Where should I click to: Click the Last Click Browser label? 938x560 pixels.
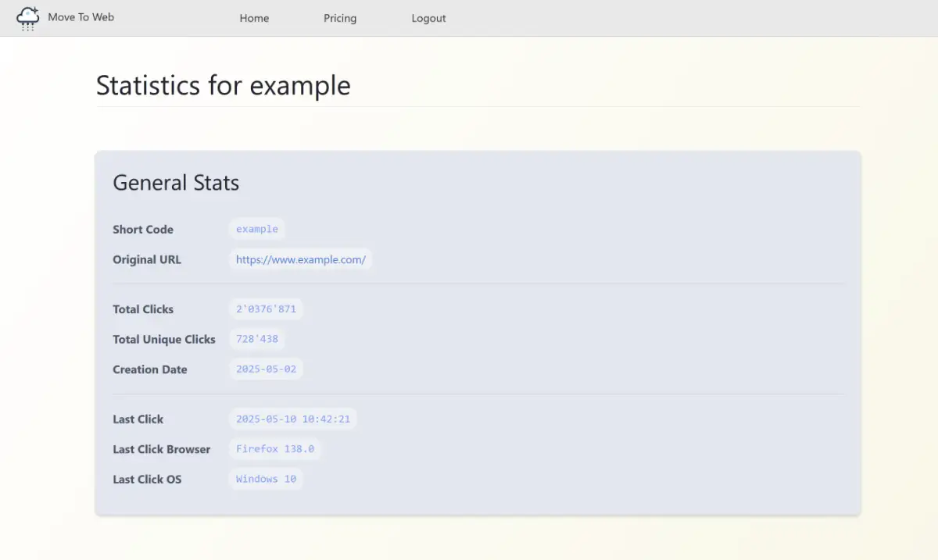point(161,449)
